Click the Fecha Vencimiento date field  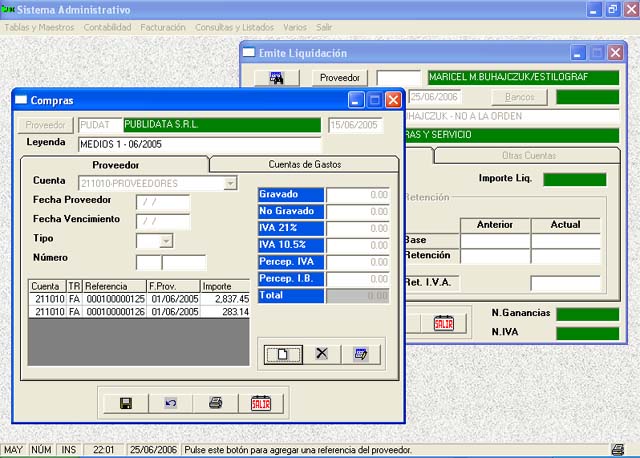click(162, 221)
